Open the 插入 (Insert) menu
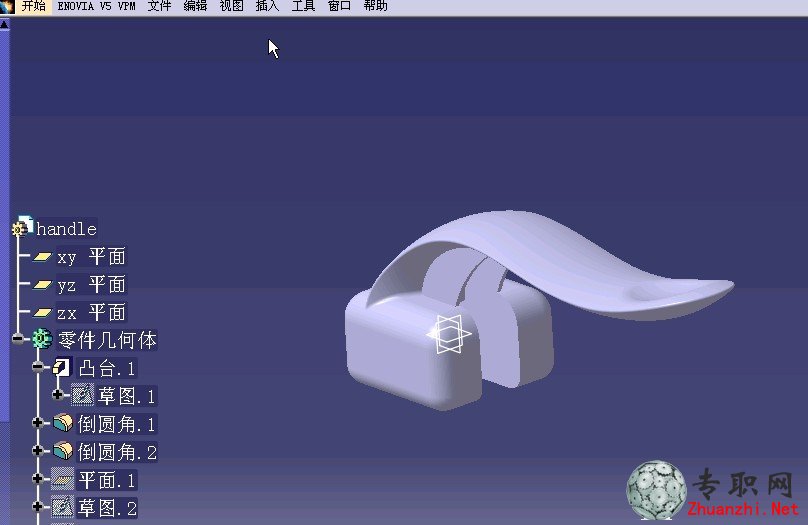The height and width of the screenshot is (525, 808). (267, 6)
